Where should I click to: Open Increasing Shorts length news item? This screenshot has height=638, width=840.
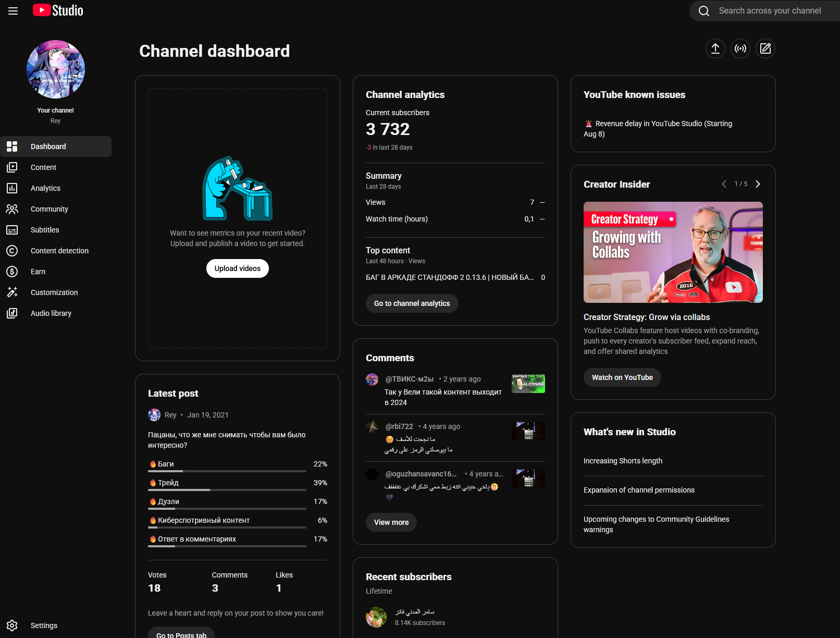[623, 461]
